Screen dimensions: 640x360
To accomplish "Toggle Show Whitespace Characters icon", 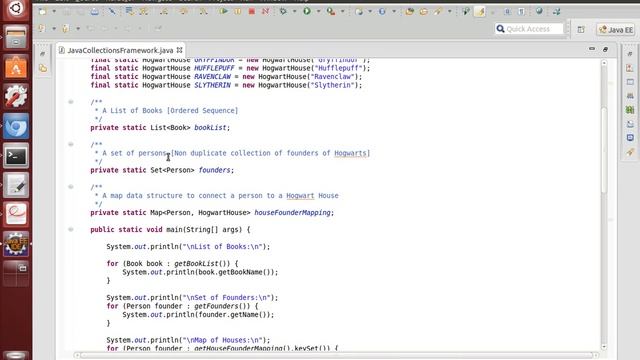I will pos(521,11).
